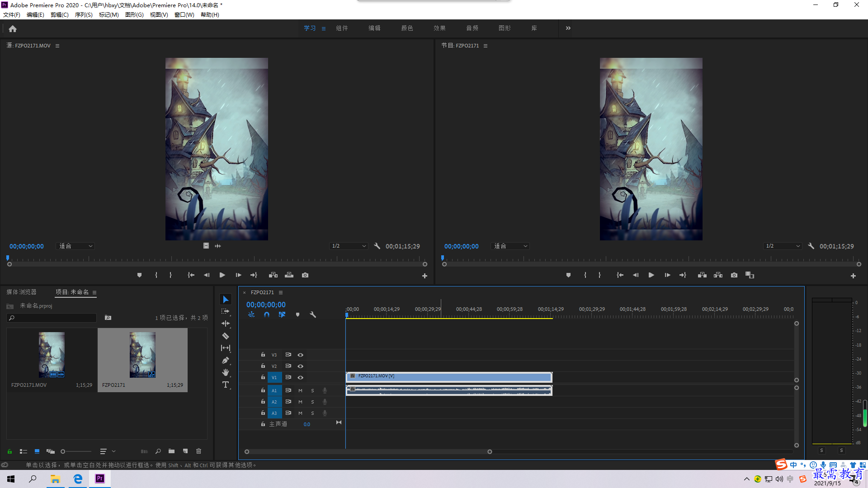Open Program monitor settings wrench
Image resolution: width=868 pixels, height=488 pixels.
click(811, 246)
